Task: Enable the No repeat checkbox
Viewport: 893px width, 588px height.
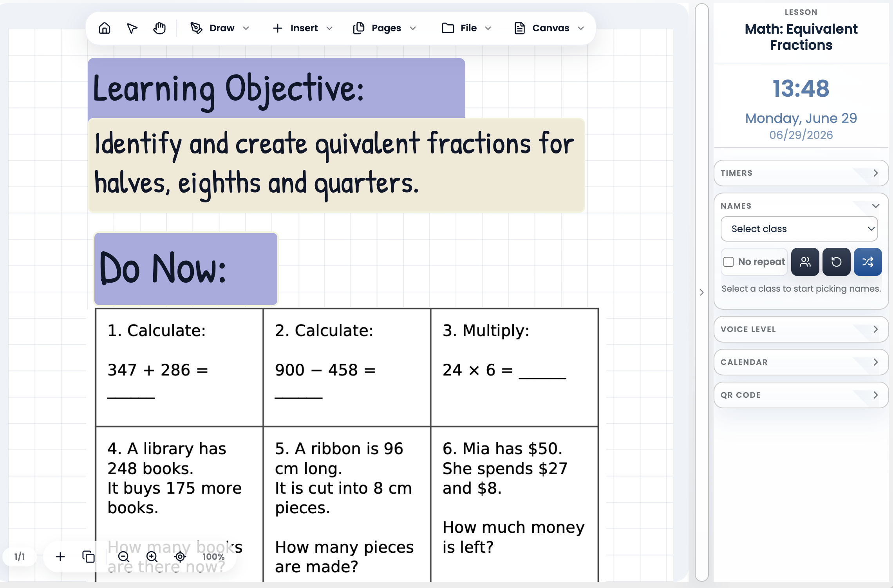Action: point(728,262)
